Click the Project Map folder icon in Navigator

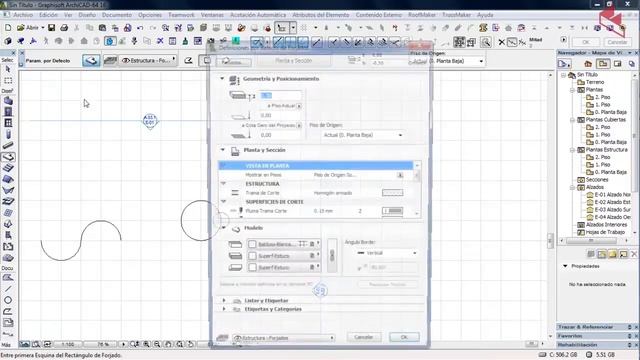point(603,64)
